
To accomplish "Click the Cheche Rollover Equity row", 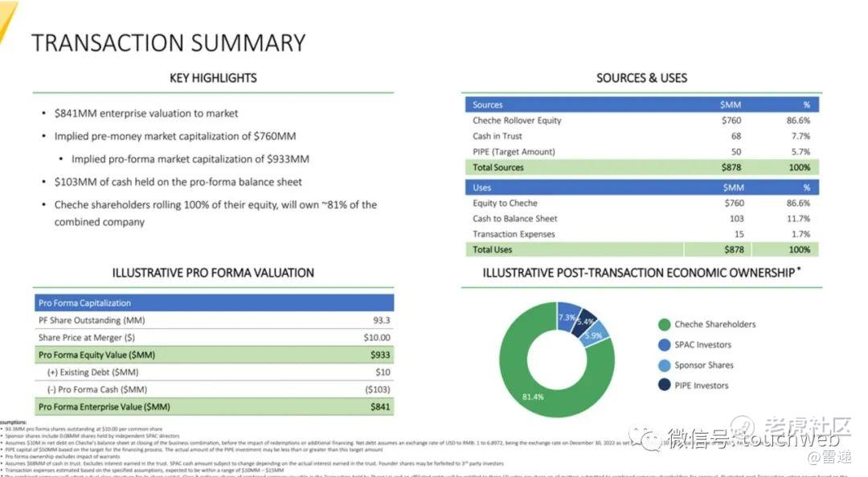I will pos(642,120).
